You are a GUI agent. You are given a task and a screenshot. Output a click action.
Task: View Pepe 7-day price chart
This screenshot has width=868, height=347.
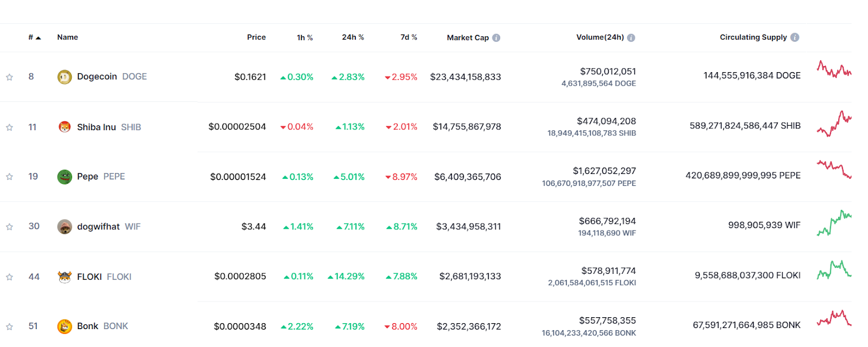[x=834, y=169]
